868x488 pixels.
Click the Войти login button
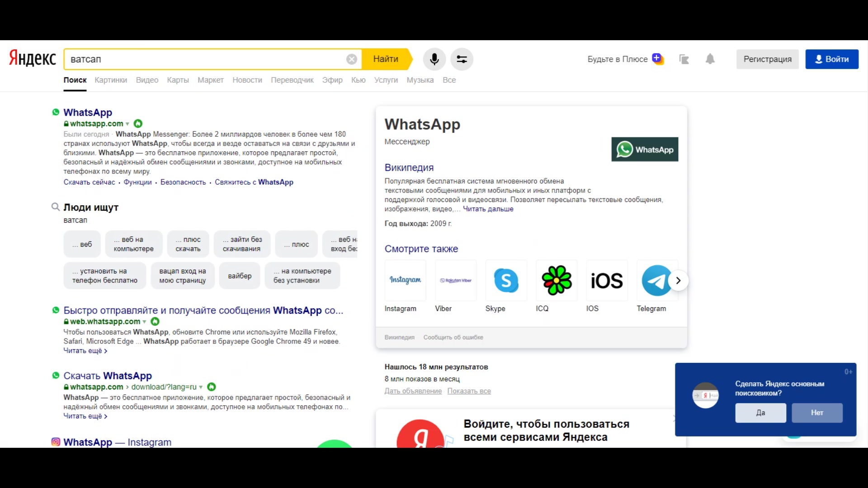[x=832, y=59]
